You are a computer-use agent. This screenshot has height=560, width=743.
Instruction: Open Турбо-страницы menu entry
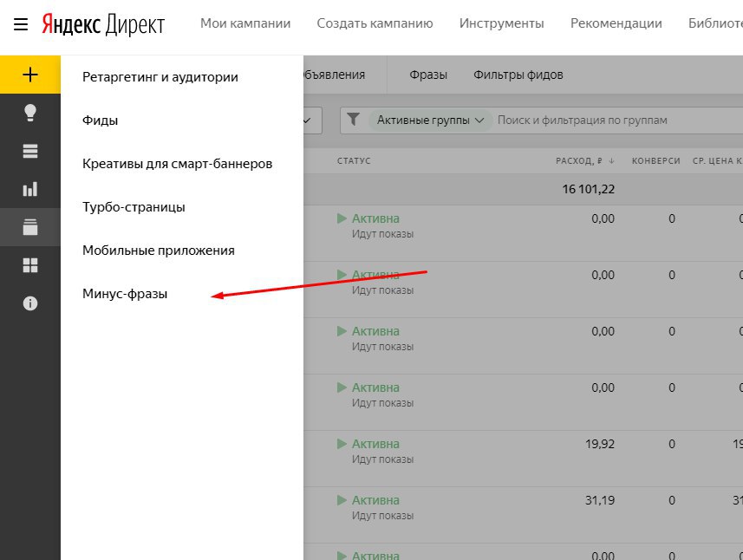(x=134, y=207)
